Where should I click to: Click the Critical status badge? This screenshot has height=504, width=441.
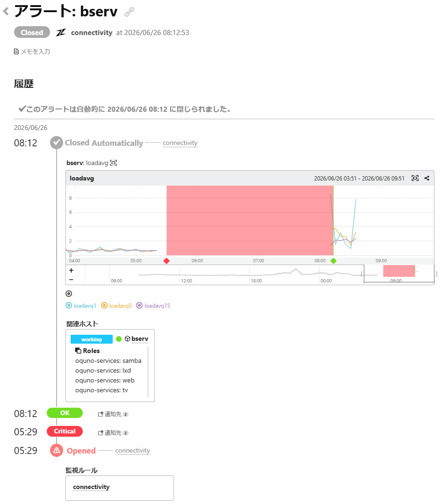65,432
